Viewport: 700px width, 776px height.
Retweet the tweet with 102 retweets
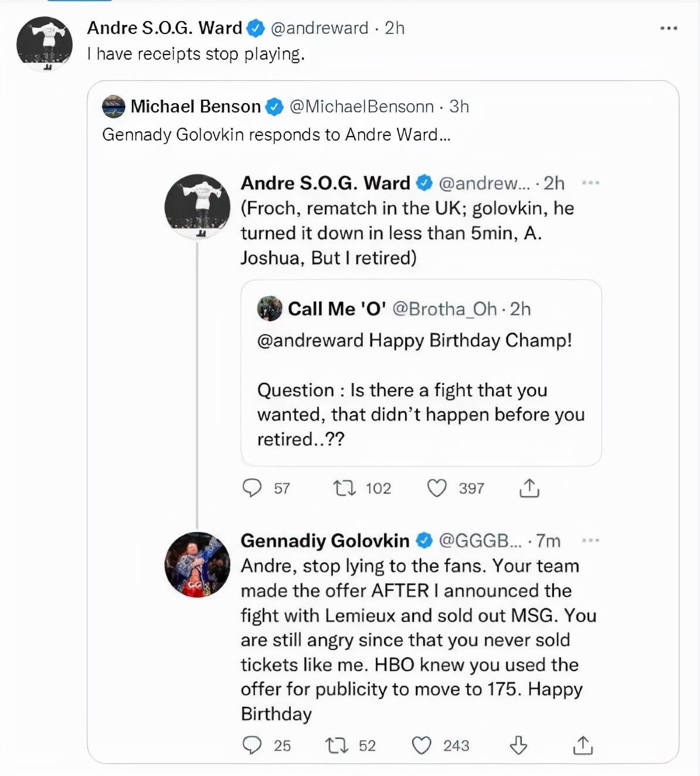point(344,488)
